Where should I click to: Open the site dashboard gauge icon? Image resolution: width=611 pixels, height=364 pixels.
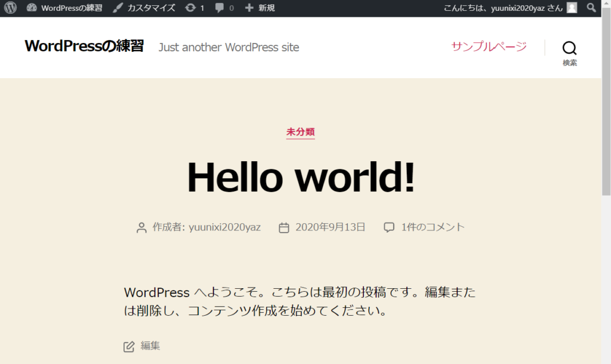pos(32,8)
